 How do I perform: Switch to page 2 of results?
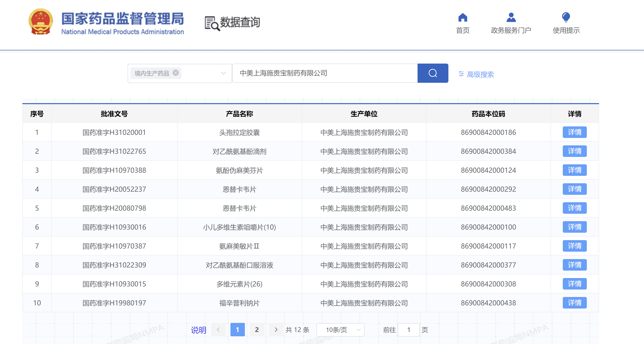point(256,330)
